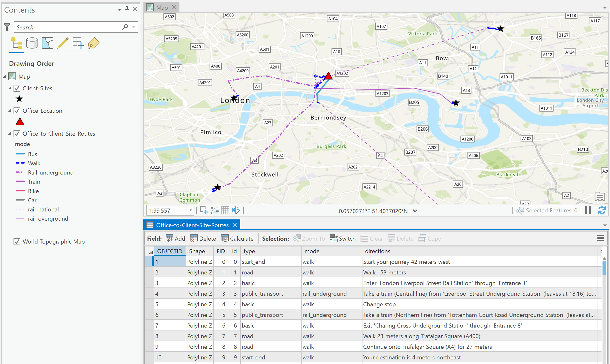Viewport: 610px width, 364px height.
Task: Click the refresh map icon
Action: (x=602, y=210)
